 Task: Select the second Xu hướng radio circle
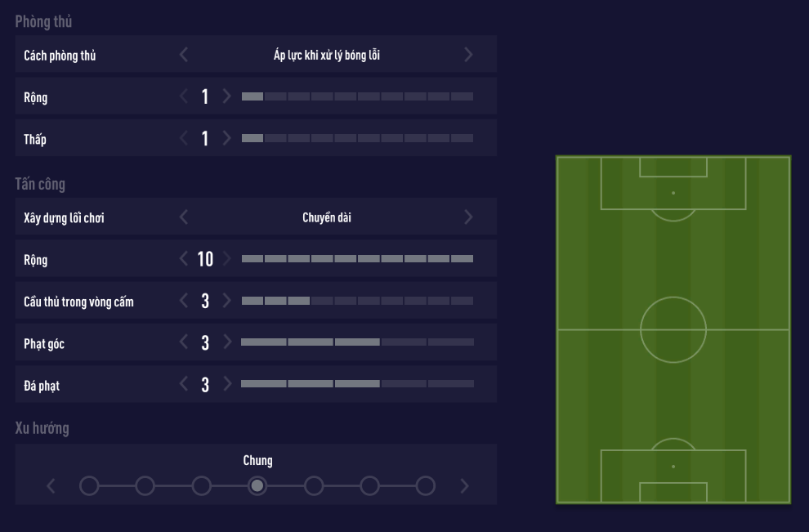coord(145,486)
